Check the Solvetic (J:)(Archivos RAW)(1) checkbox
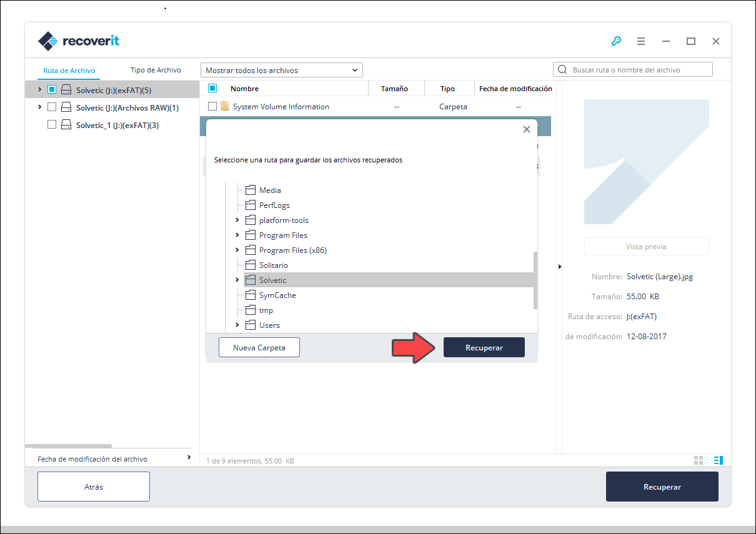Viewport: 756px width, 534px height. (52, 107)
